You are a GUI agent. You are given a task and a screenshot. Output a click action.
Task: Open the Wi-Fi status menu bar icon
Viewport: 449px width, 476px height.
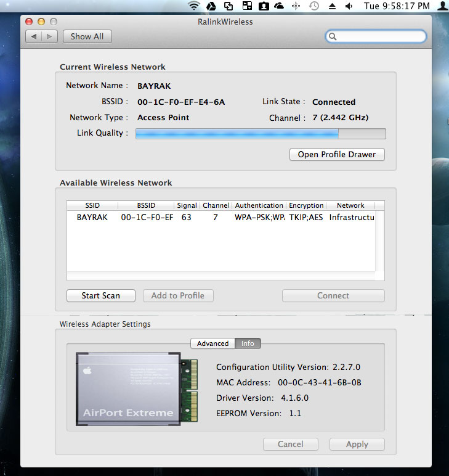tap(194, 6)
